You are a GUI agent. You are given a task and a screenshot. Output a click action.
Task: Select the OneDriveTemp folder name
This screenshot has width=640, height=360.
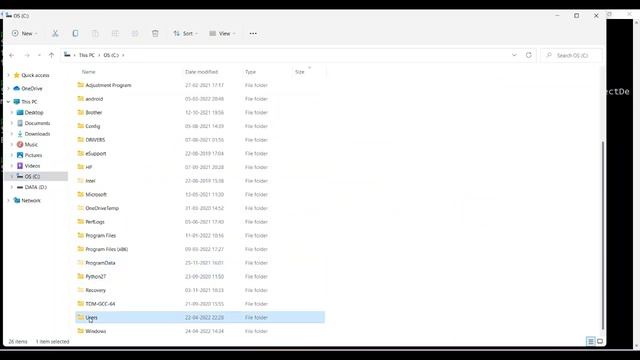tap(102, 208)
